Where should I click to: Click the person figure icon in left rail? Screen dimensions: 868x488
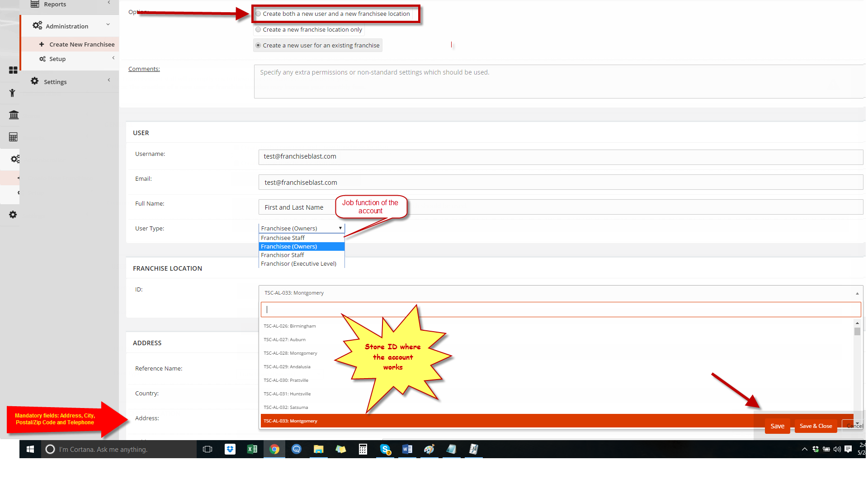pyautogui.click(x=13, y=93)
